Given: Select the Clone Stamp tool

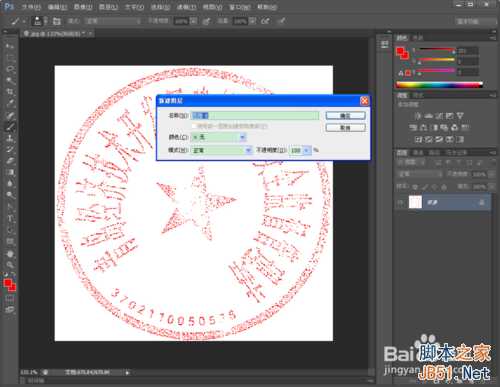Looking at the screenshot, I should point(10,138).
